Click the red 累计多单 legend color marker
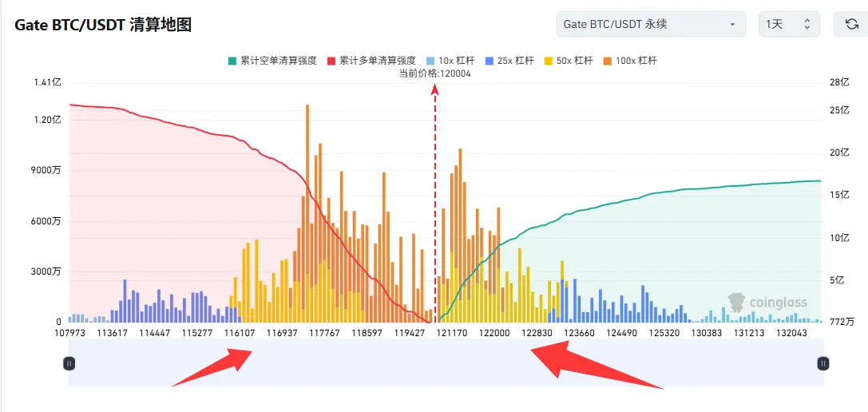 coord(331,61)
